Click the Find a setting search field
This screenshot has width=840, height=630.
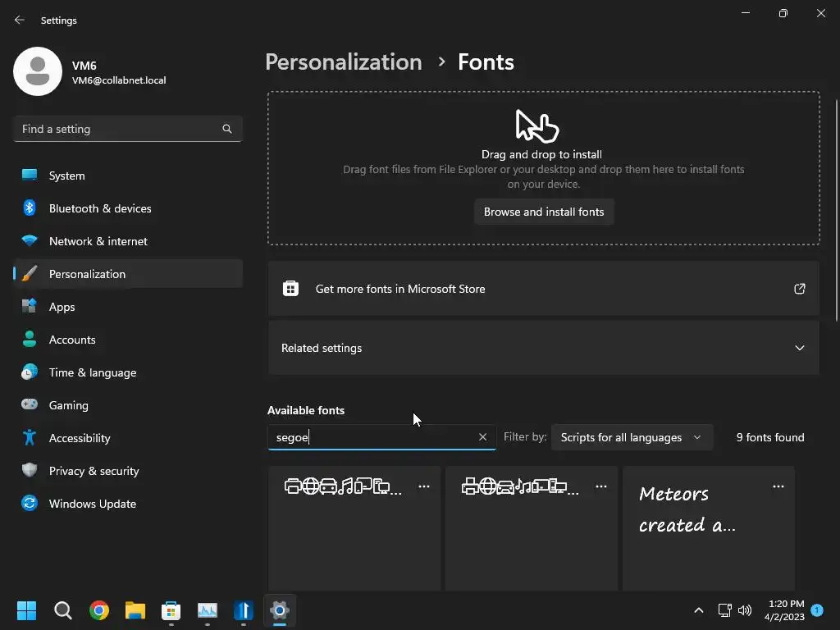pos(128,129)
